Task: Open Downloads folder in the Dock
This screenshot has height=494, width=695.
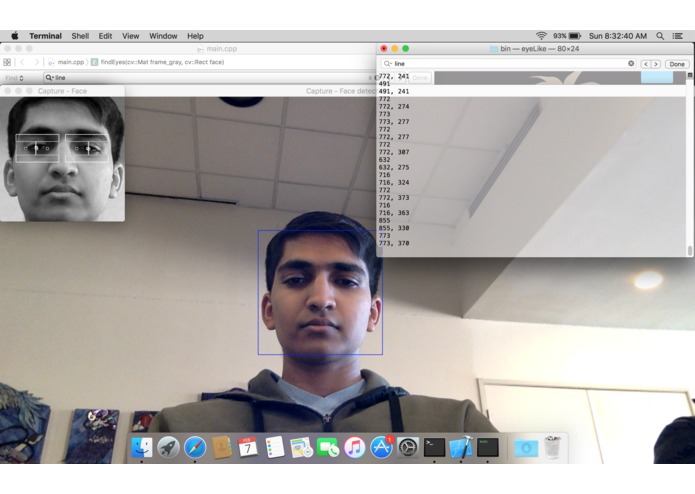Action: click(526, 448)
